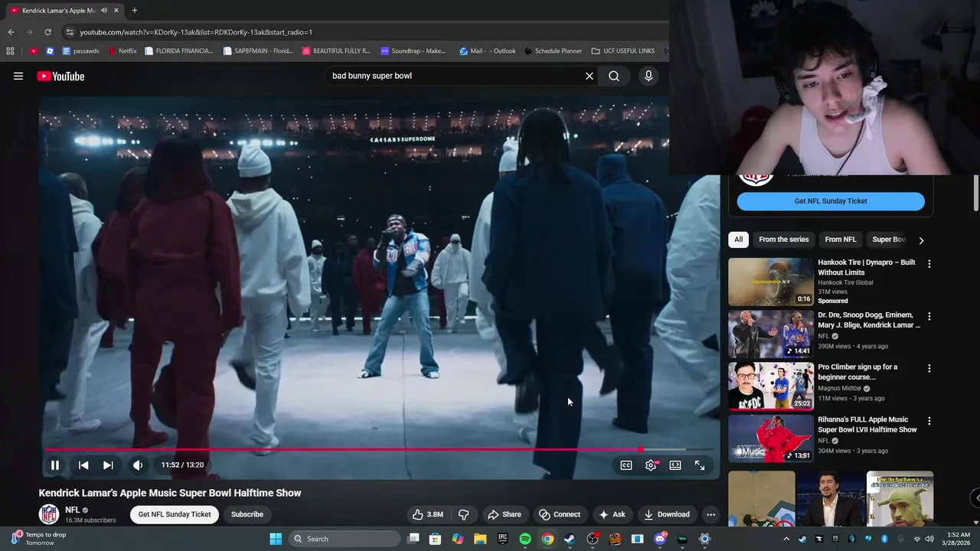This screenshot has height=551, width=980.
Task: Click the taskbar Search box
Action: 345,539
